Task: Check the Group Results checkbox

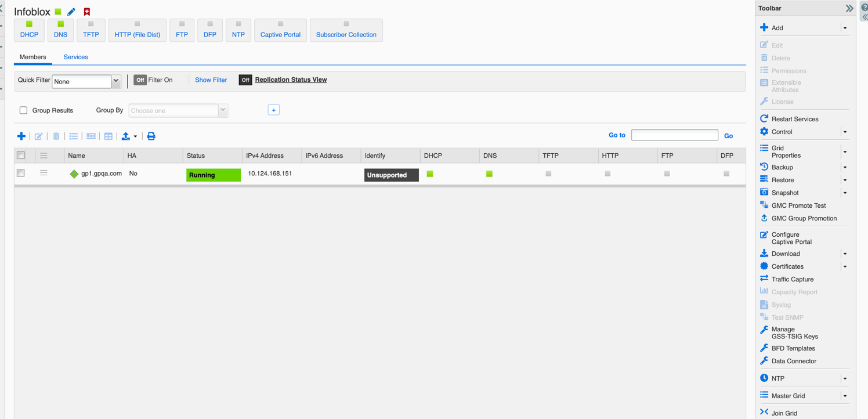Action: click(23, 110)
